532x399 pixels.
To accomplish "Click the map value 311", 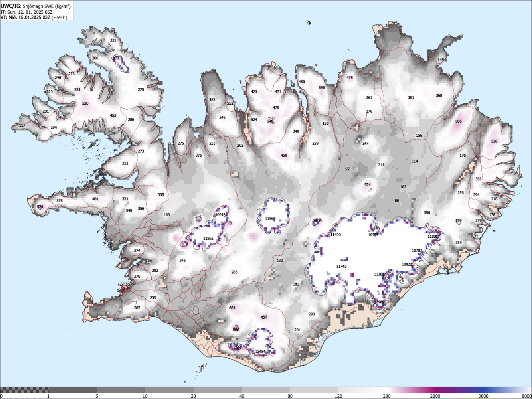I will click(125, 163).
